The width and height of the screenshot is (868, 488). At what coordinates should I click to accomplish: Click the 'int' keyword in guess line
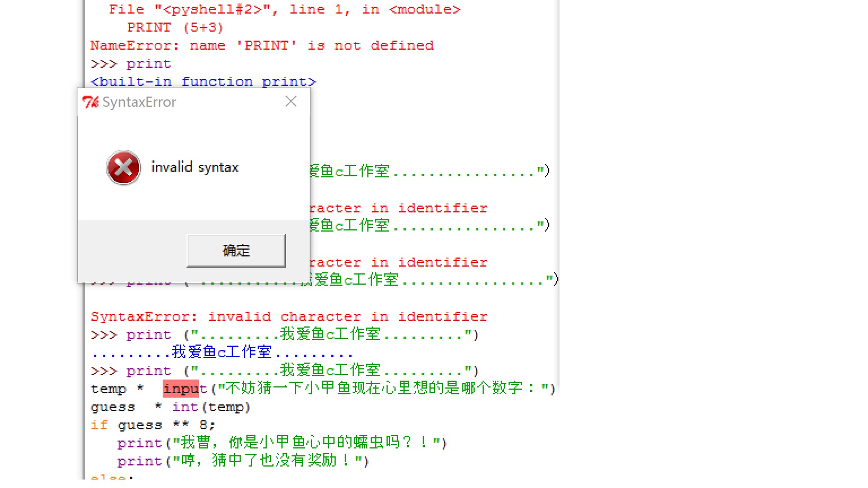(x=185, y=407)
